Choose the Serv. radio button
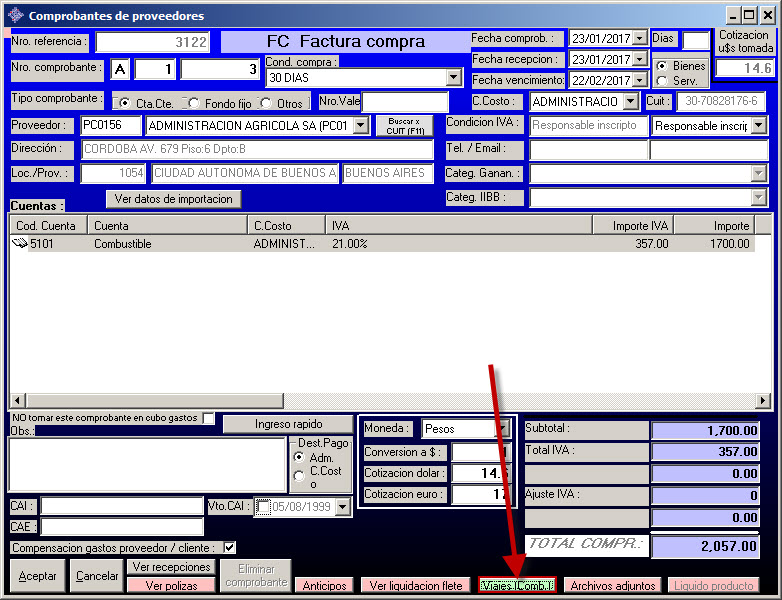The height and width of the screenshot is (600, 782). point(662,81)
